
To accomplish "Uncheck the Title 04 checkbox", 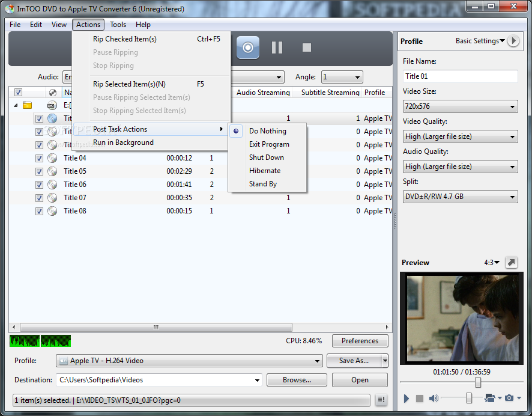I will [40, 158].
